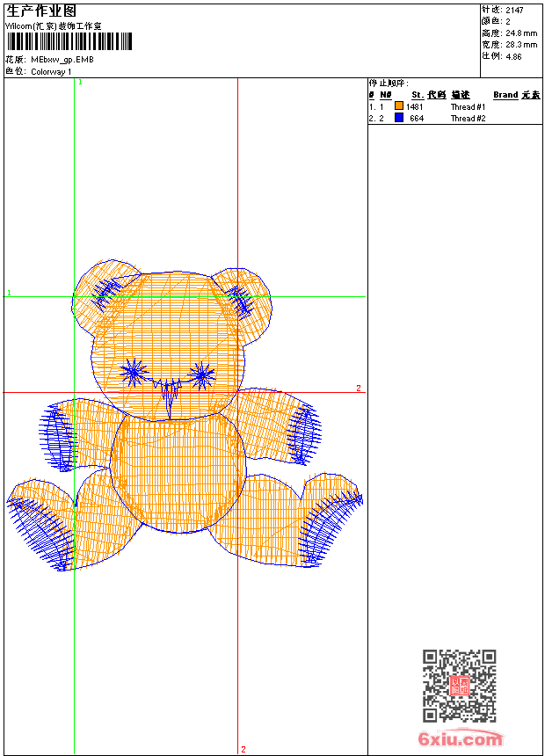The width and height of the screenshot is (545, 756).
Task: Click the teddy bear's right eye stitch
Action: [202, 375]
